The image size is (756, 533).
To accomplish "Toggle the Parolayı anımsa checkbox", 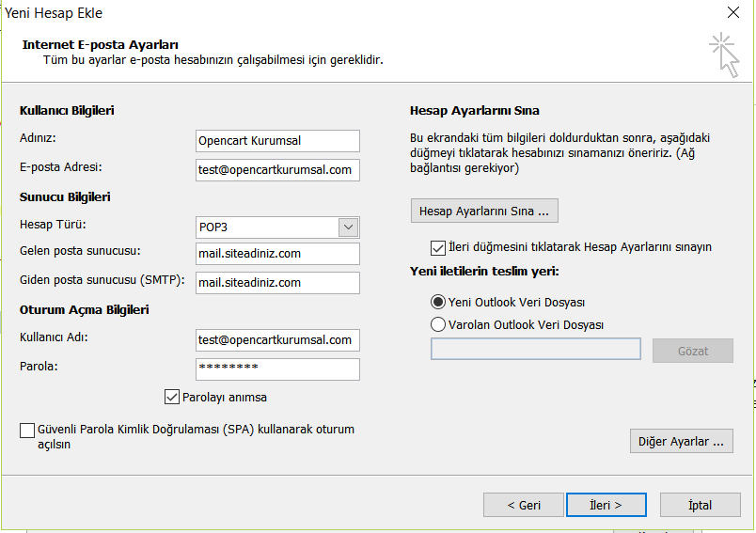I will (x=172, y=397).
